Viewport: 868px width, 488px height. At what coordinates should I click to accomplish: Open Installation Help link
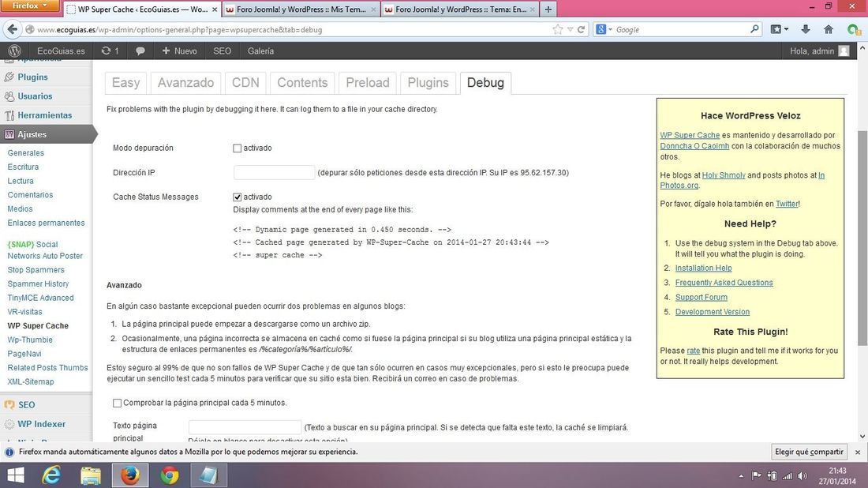[703, 268]
